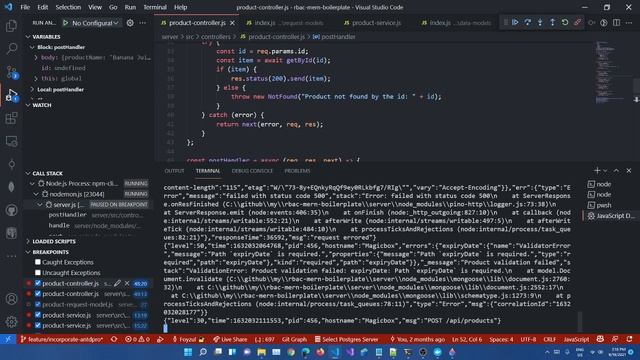Select the JavaScript Debug terminal entry

point(611,216)
